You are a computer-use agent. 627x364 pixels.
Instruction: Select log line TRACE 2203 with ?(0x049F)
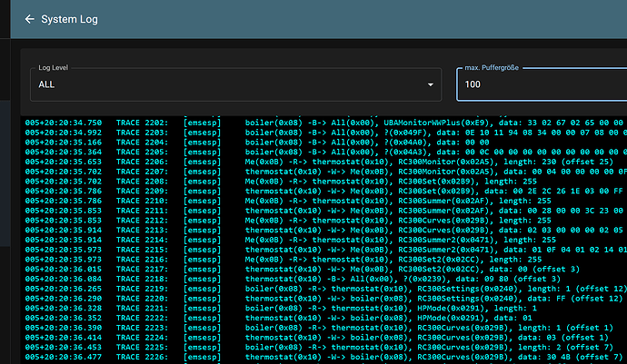326,133
